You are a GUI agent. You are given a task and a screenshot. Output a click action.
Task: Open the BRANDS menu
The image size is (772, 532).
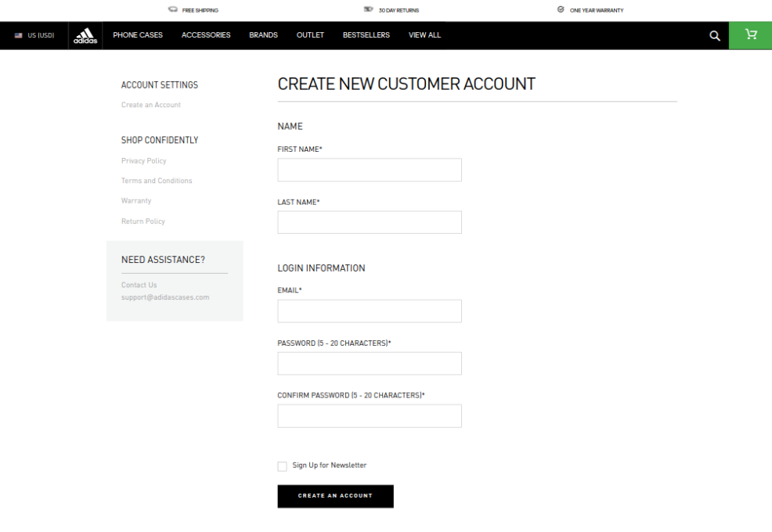click(263, 35)
